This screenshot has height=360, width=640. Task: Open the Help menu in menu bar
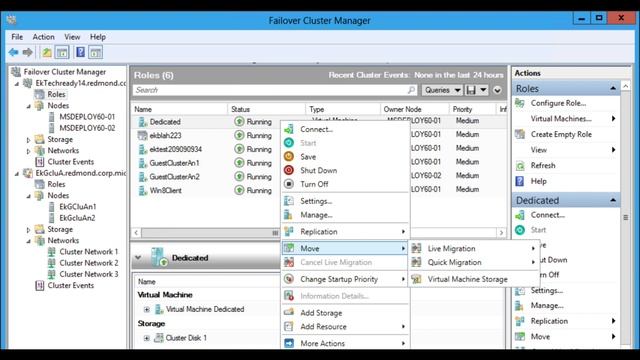tap(98, 37)
